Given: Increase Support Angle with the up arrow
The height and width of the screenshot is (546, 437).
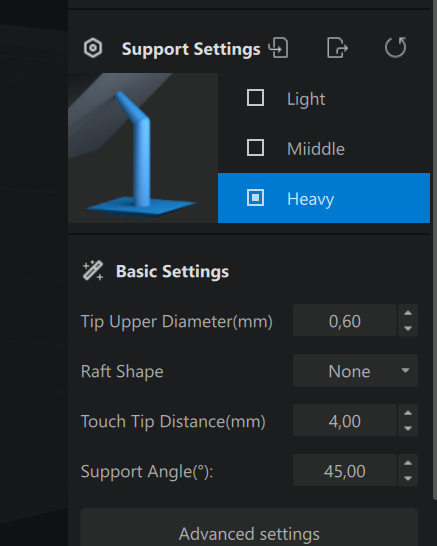Looking at the screenshot, I should click(x=408, y=463).
